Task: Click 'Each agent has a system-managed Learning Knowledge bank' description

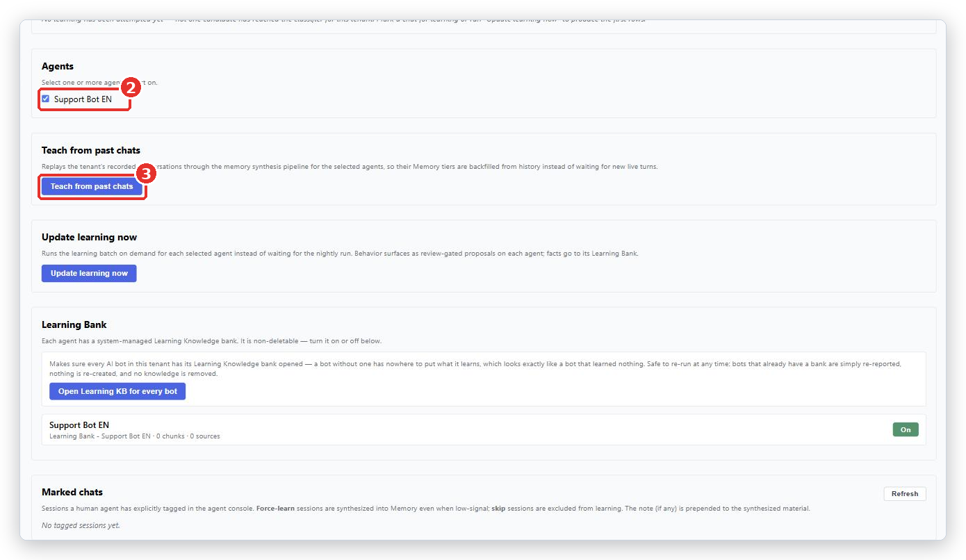Action: 211,341
